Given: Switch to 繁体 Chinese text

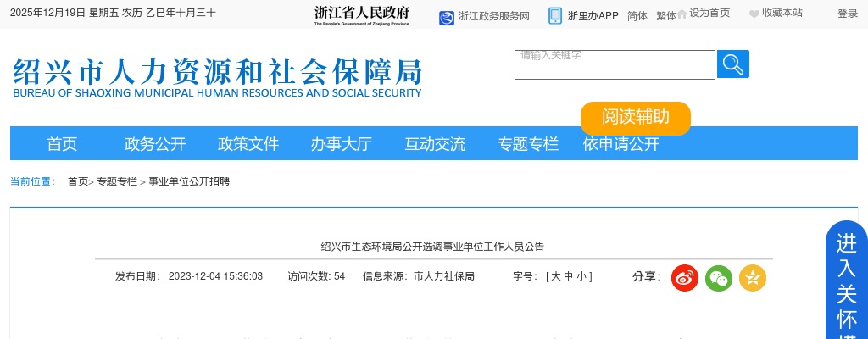Looking at the screenshot, I should (666, 16).
